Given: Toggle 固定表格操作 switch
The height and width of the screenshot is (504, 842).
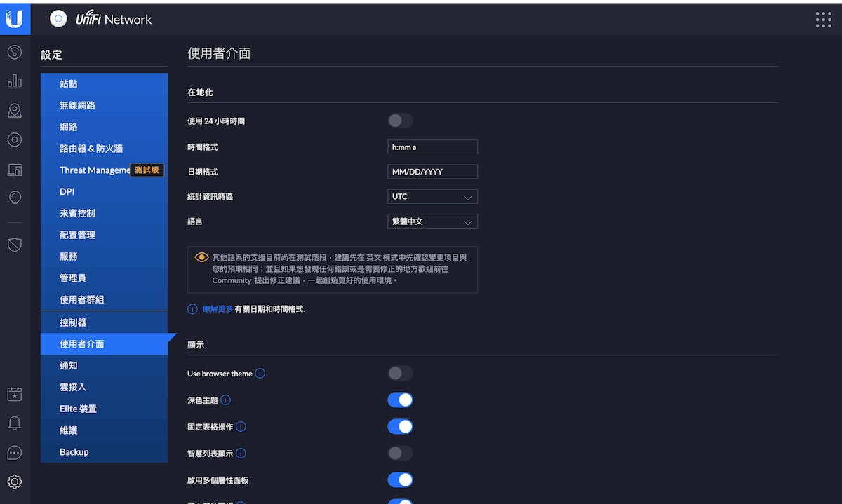Looking at the screenshot, I should pos(400,427).
